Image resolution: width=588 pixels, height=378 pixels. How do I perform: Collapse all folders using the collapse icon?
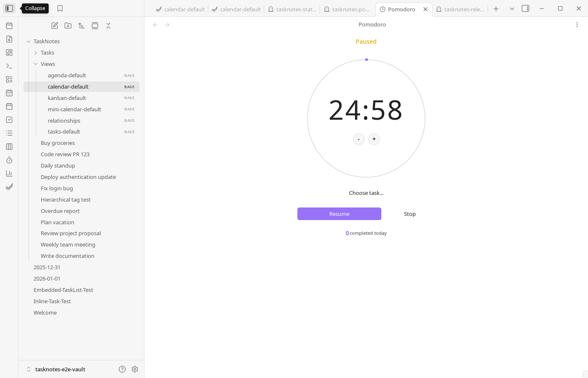(108, 26)
